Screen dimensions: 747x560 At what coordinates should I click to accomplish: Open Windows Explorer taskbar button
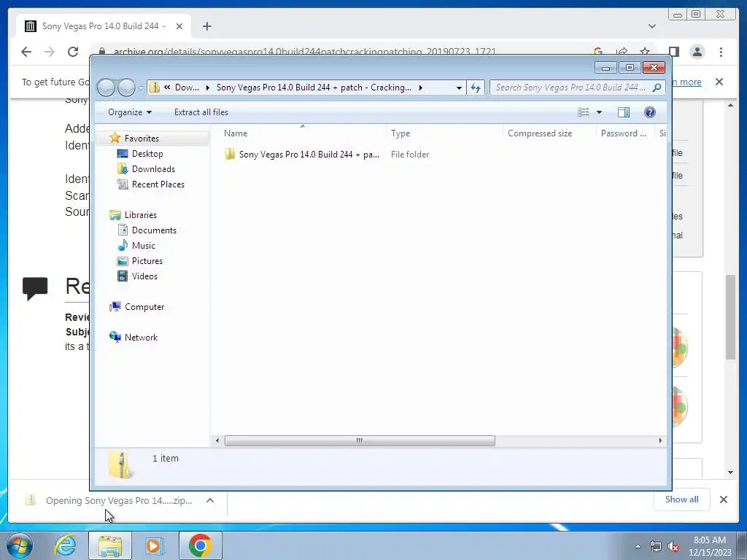(x=110, y=545)
